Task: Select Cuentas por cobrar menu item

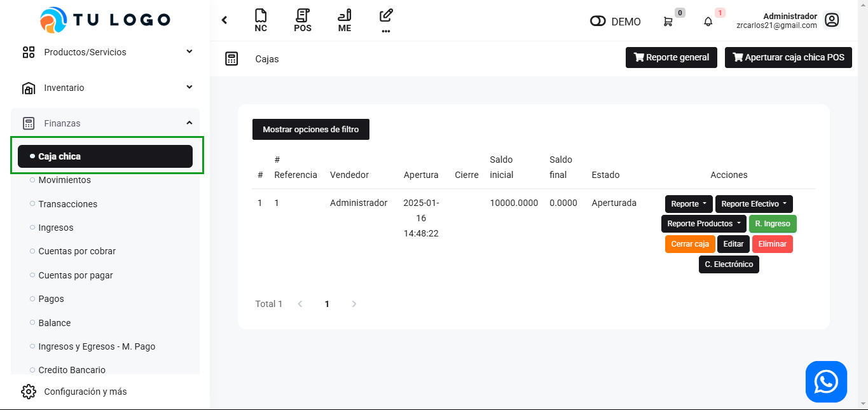Action: [x=77, y=251]
